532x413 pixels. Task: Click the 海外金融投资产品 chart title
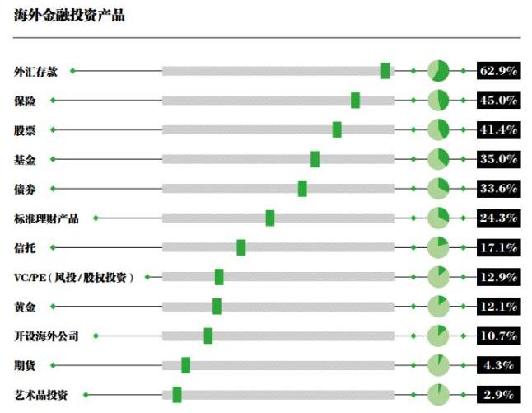[x=69, y=16]
